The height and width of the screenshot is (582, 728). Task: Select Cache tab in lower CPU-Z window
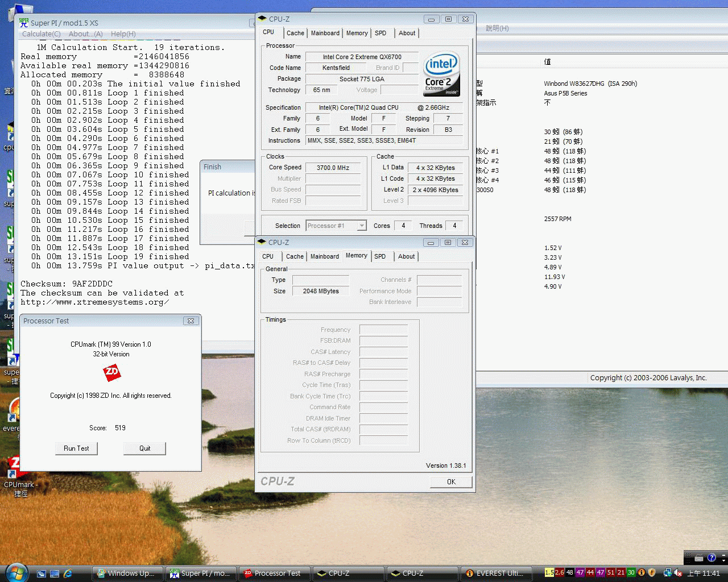tap(295, 256)
